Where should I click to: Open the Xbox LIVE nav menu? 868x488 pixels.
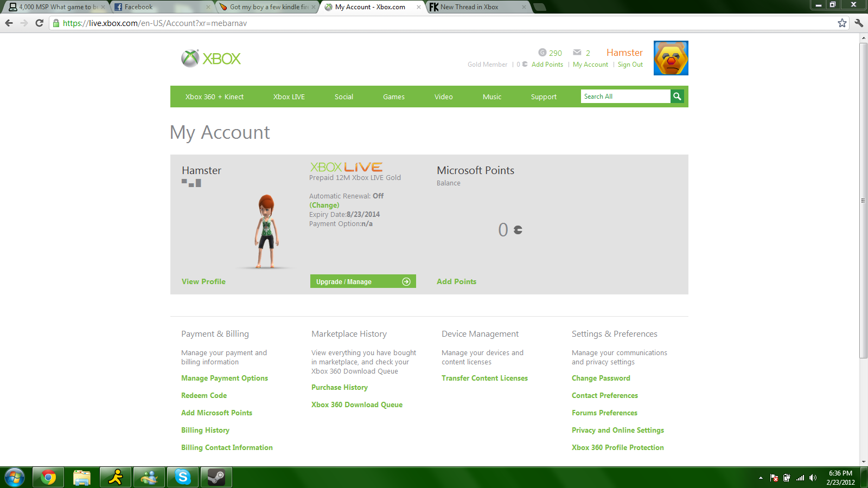[289, 97]
